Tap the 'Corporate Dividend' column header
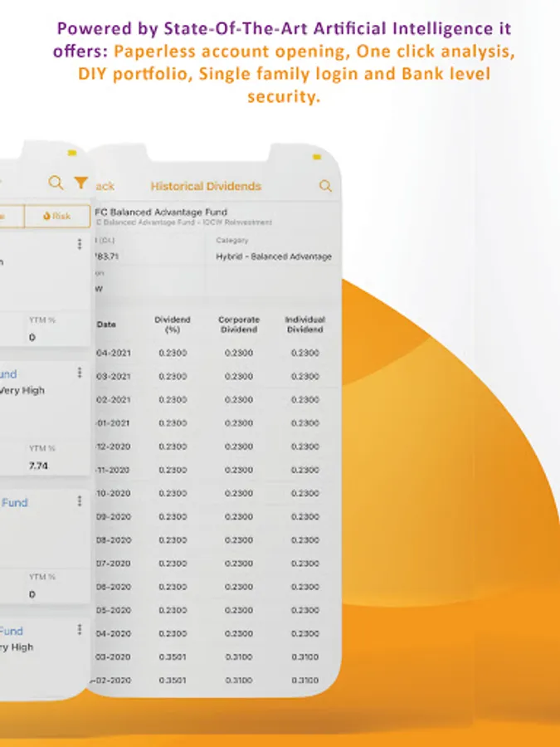The image size is (560, 747). coord(239,325)
